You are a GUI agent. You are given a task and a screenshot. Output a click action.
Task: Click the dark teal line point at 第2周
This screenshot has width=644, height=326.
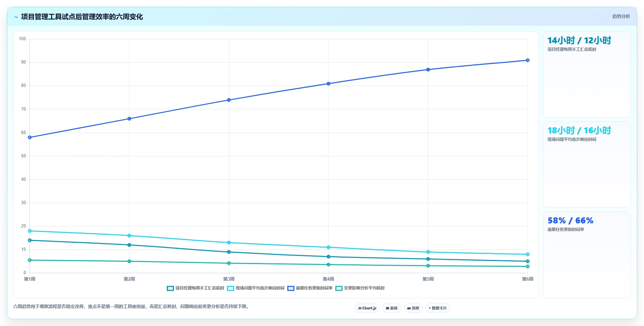coord(129,245)
